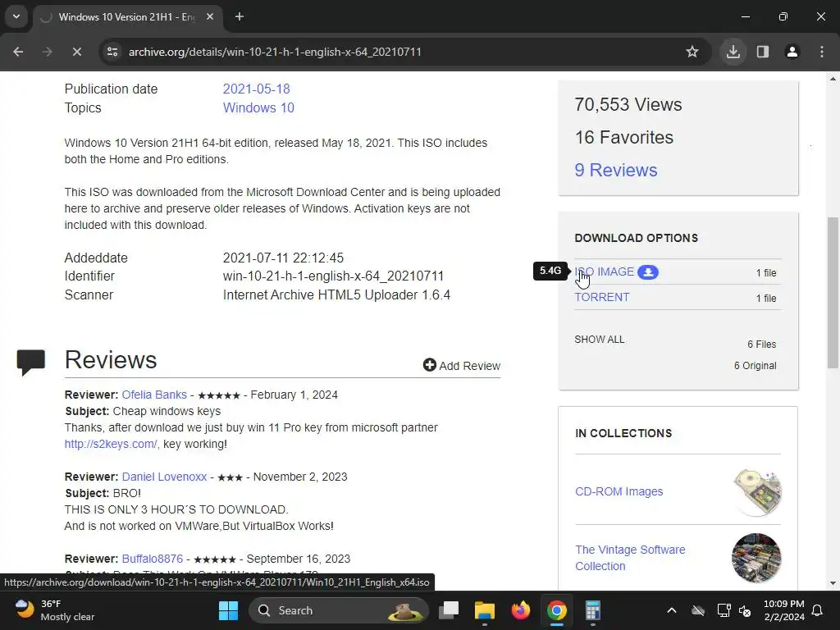This screenshot has width=840, height=630.
Task: Click the browser forward arrow
Action: pos(47,52)
